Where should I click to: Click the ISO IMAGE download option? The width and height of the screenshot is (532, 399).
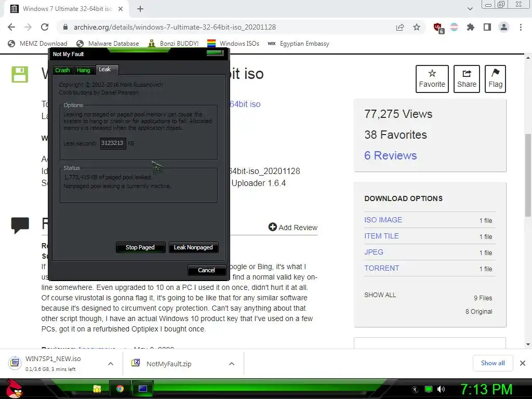(383, 220)
